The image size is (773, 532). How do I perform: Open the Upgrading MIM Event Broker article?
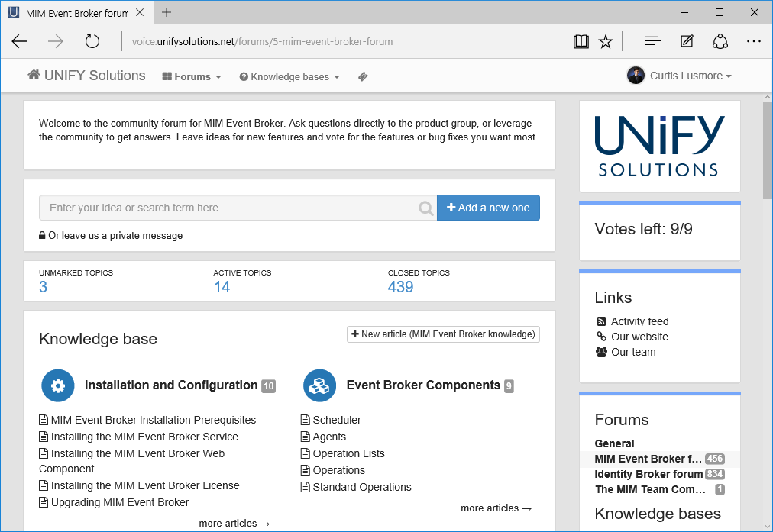pos(120,502)
